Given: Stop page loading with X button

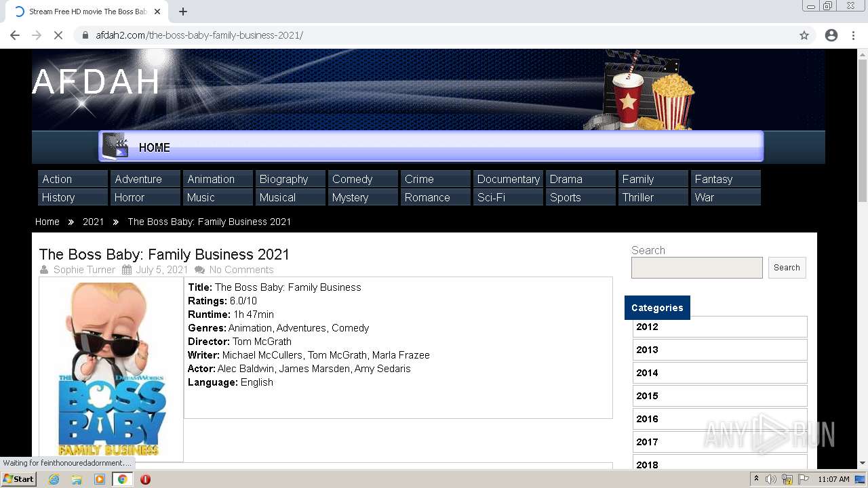Looking at the screenshot, I should point(58,35).
